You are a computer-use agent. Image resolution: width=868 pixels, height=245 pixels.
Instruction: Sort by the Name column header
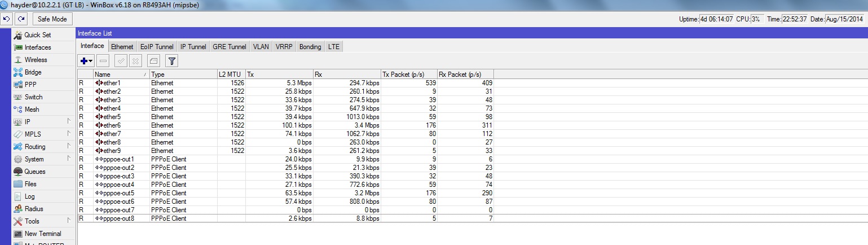(121, 75)
